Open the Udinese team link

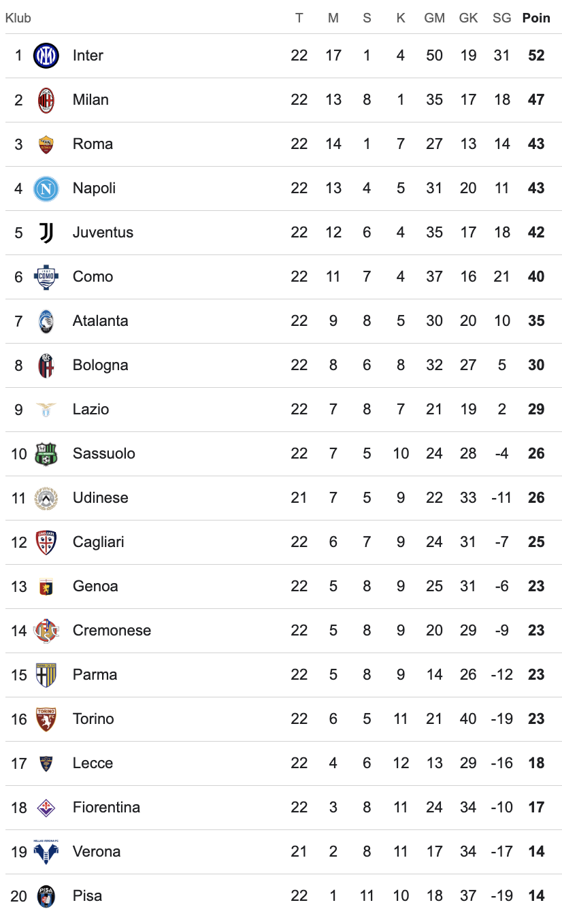(100, 498)
